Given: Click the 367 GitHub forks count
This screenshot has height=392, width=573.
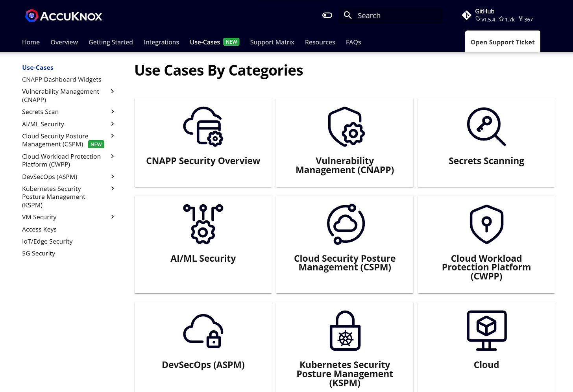Looking at the screenshot, I should 526,19.
